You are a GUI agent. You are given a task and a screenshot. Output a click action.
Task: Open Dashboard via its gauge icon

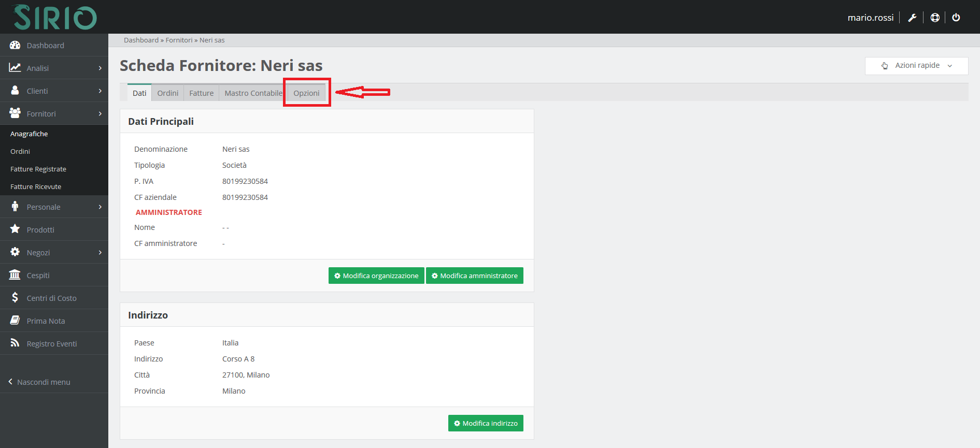click(15, 46)
